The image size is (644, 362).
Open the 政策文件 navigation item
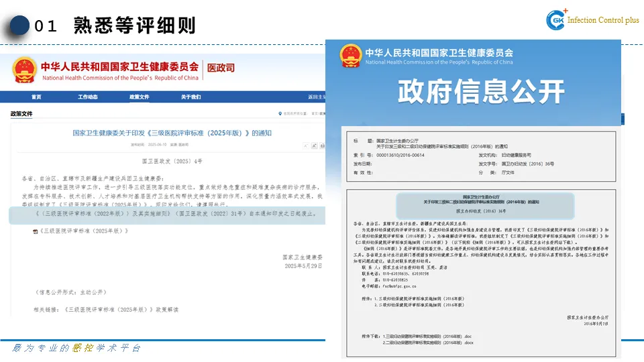(140, 97)
